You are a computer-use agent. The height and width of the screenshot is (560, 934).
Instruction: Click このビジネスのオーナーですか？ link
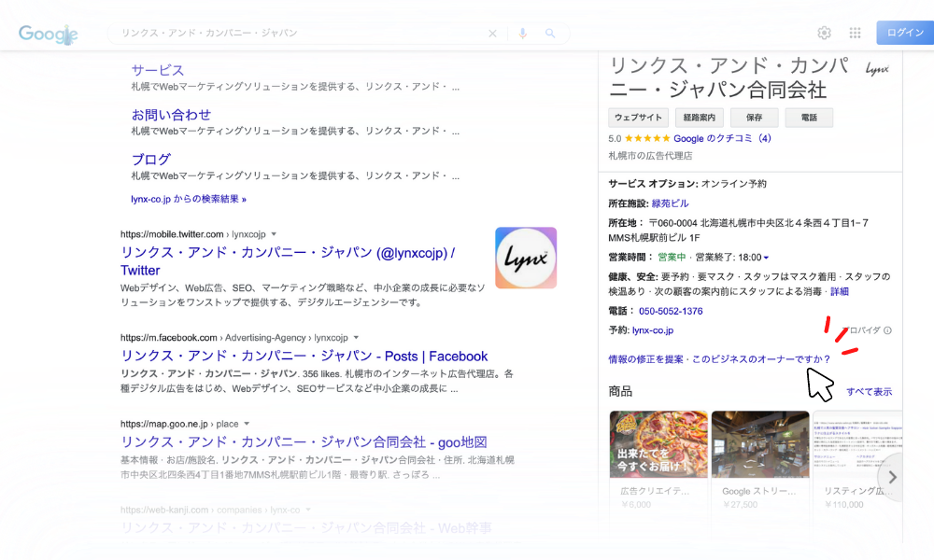tap(761, 359)
